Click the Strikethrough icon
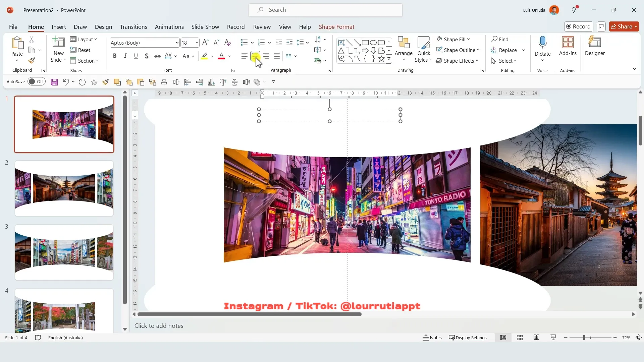 click(x=157, y=56)
